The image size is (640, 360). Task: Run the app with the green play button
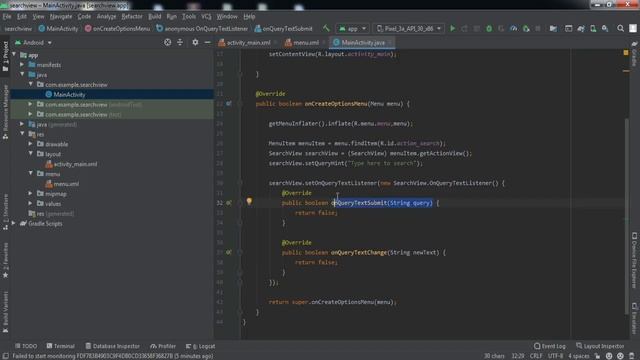(452, 29)
